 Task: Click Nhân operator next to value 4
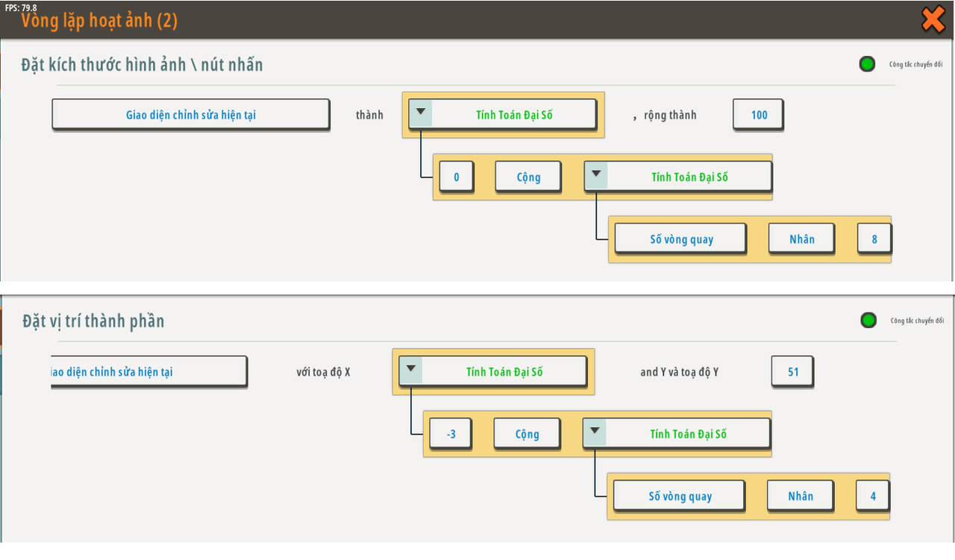801,496
